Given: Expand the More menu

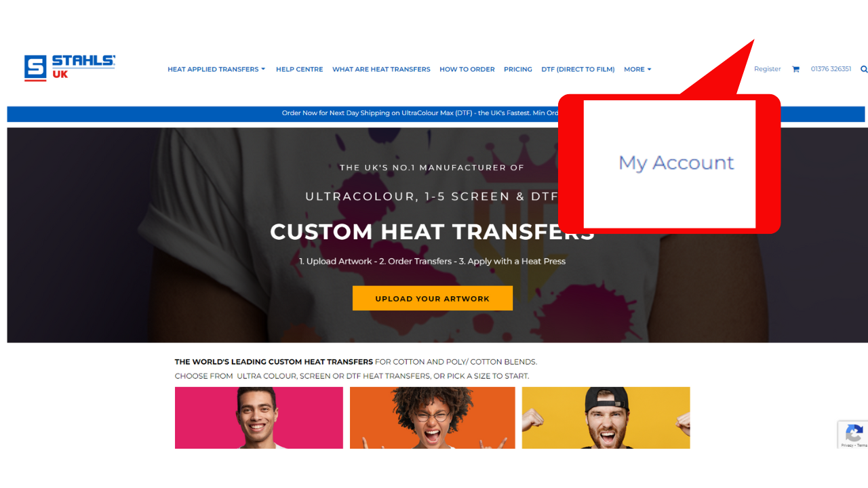Looking at the screenshot, I should (x=637, y=69).
